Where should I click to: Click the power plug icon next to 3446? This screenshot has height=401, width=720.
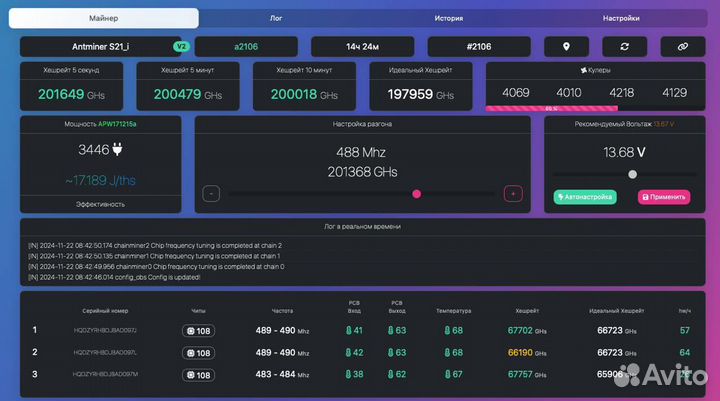point(115,150)
